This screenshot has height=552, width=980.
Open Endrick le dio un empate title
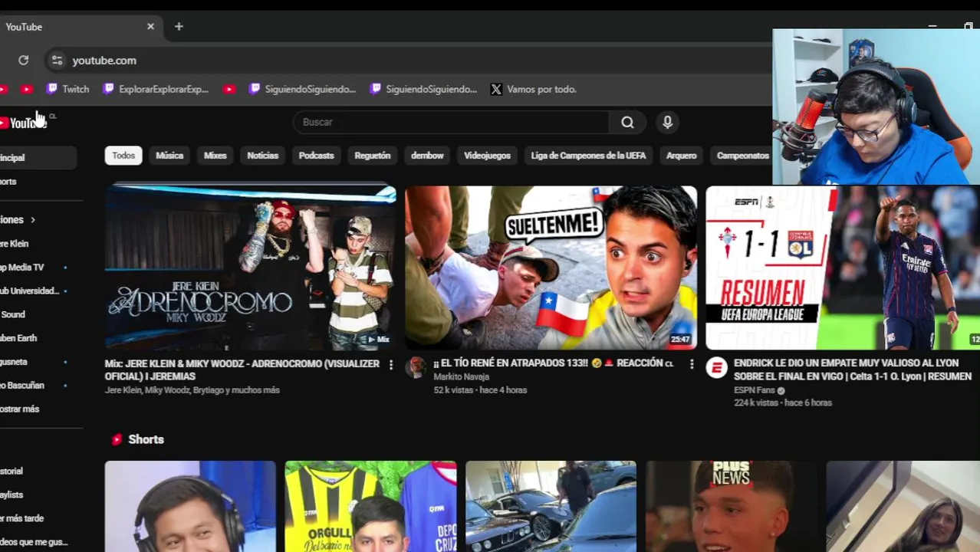(x=853, y=370)
